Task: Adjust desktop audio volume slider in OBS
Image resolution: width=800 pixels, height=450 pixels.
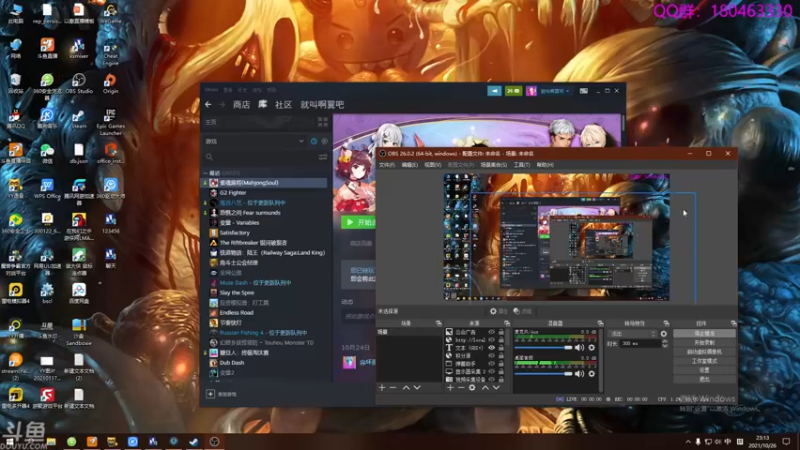Action: tap(543, 374)
